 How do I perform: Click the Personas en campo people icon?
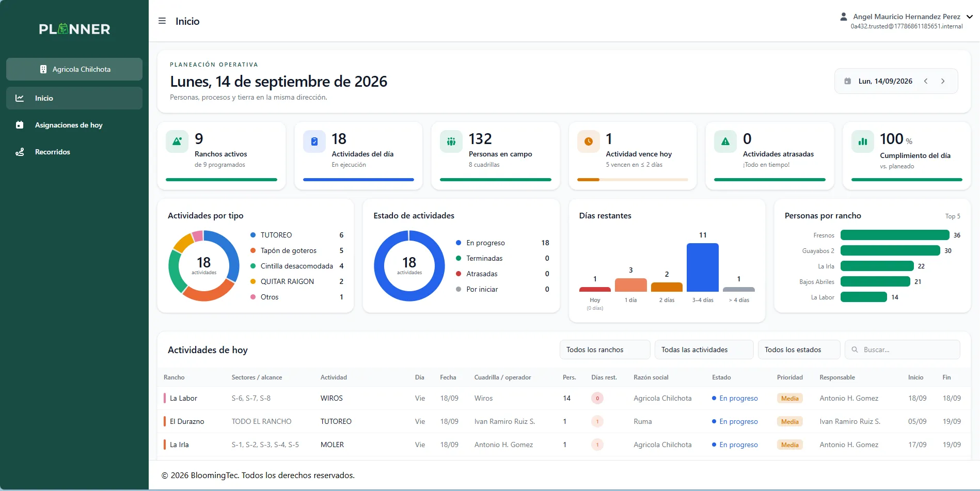point(451,141)
